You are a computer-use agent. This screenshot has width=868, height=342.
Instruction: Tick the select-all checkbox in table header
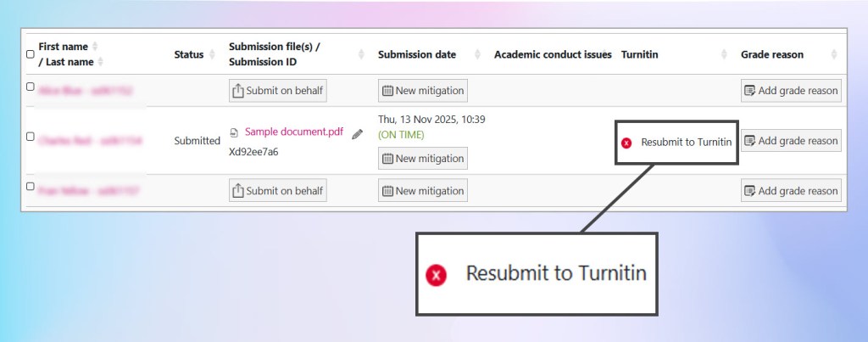pyautogui.click(x=31, y=54)
